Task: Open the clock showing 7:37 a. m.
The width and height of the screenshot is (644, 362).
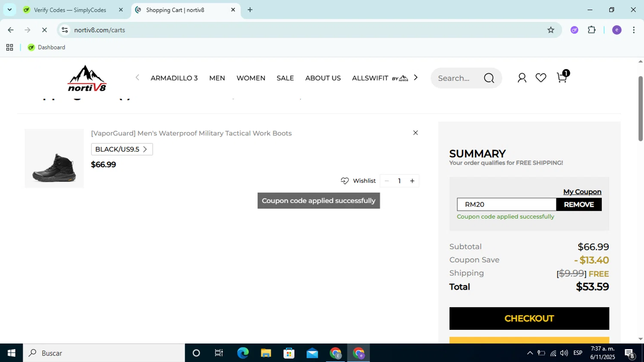Action: 603,353
